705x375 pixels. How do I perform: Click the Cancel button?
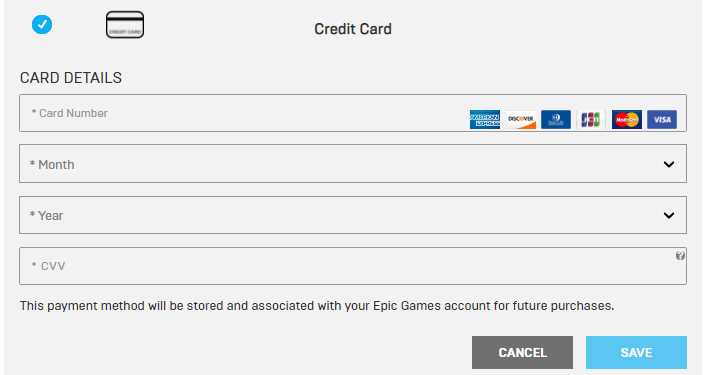click(522, 353)
